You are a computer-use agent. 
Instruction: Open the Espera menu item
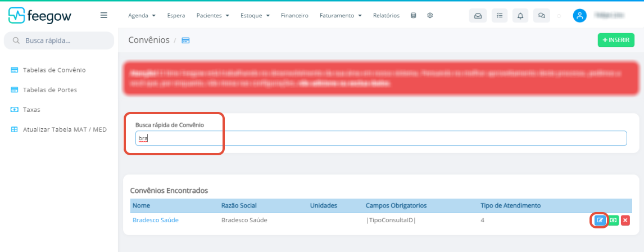click(176, 16)
